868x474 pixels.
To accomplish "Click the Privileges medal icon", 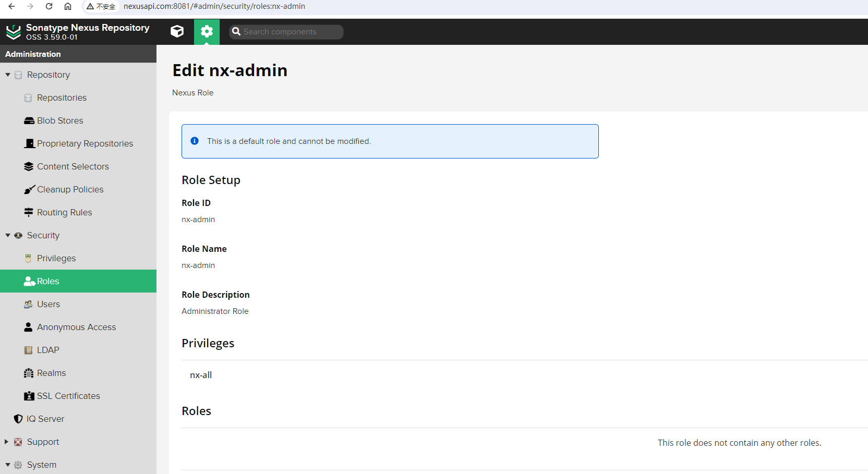I will 28,259.
